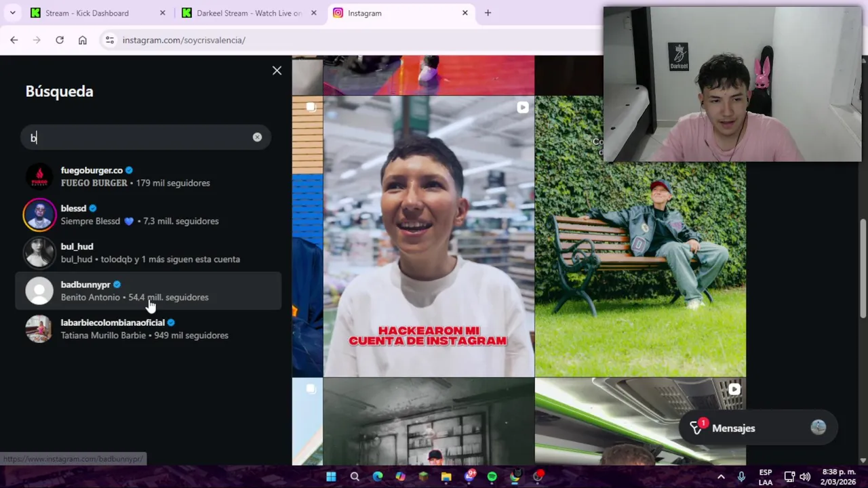
Task: Open labarbiecolombianaoficial search result
Action: [148, 329]
